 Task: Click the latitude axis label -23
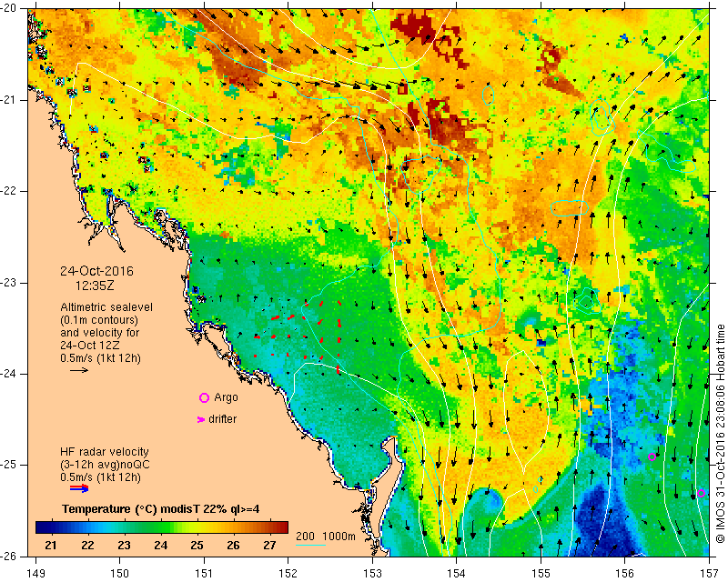(8, 283)
